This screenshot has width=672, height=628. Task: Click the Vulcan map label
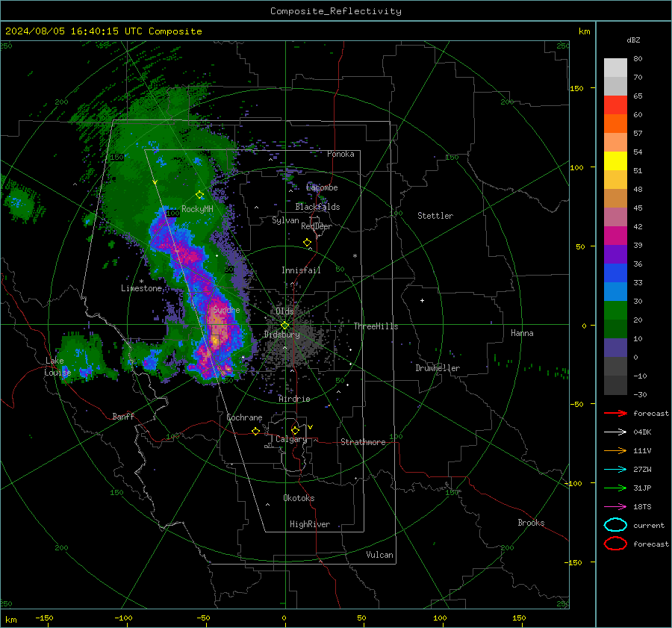[379, 555]
